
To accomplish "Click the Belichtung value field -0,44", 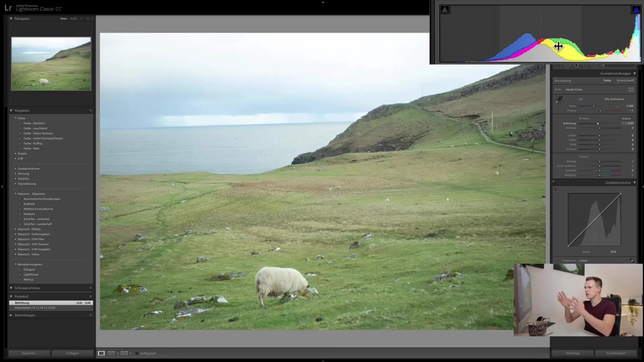I will pos(628,123).
